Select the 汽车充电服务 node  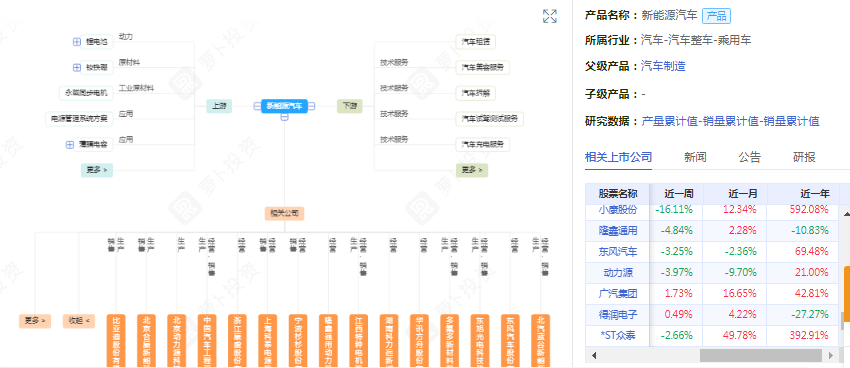[482, 145]
